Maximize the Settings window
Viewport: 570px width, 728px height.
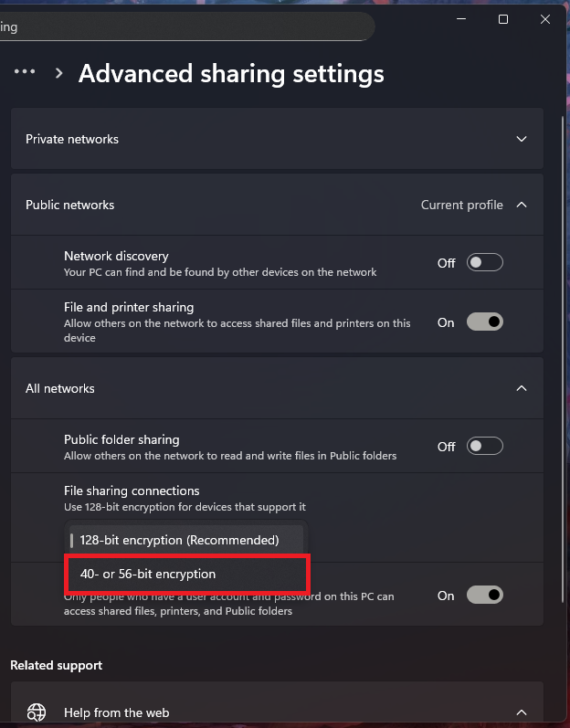click(502, 19)
